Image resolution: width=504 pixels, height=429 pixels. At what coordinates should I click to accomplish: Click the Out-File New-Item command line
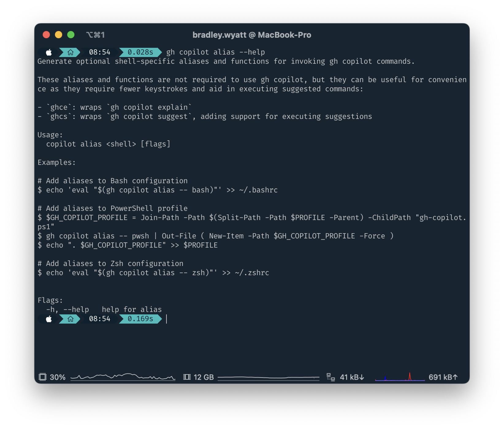point(216,236)
